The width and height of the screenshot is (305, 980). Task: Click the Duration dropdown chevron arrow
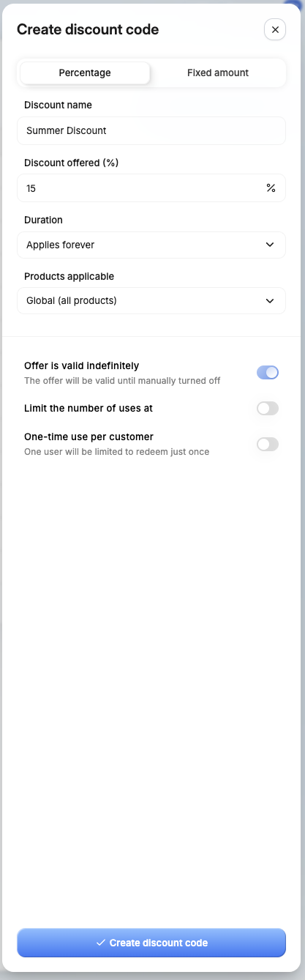point(270,245)
